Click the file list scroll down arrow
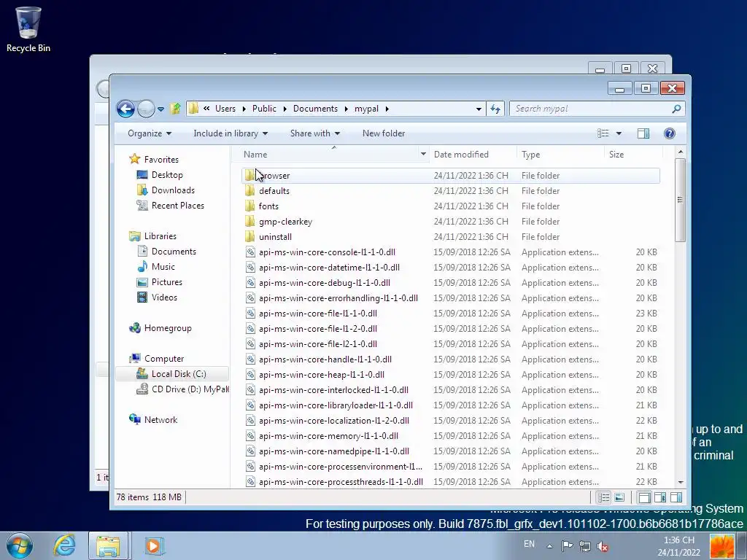Viewport: 747px width, 560px height. pos(681,483)
